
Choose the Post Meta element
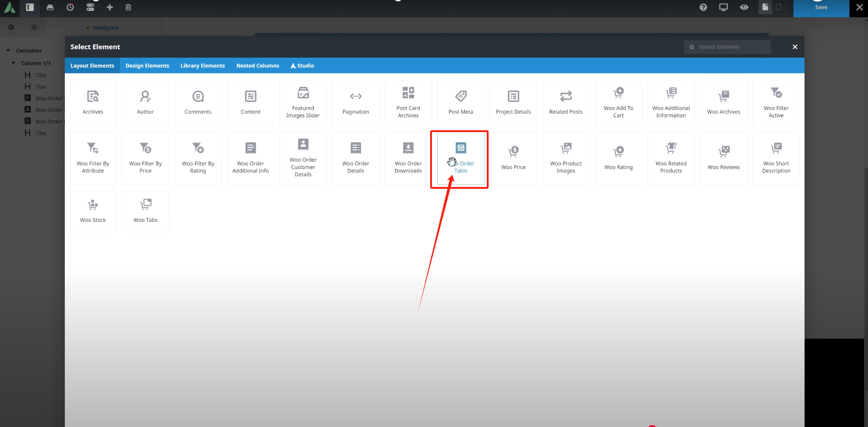point(461,103)
